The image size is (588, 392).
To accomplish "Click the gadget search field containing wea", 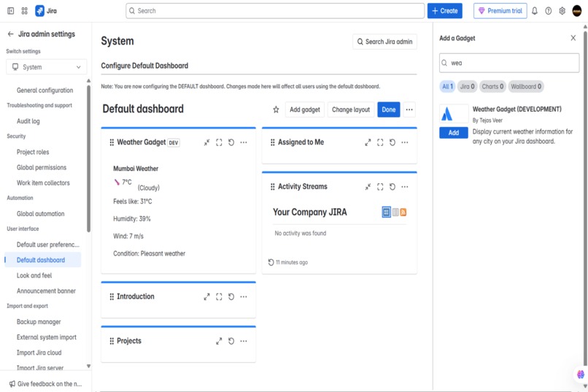I will 509,63.
